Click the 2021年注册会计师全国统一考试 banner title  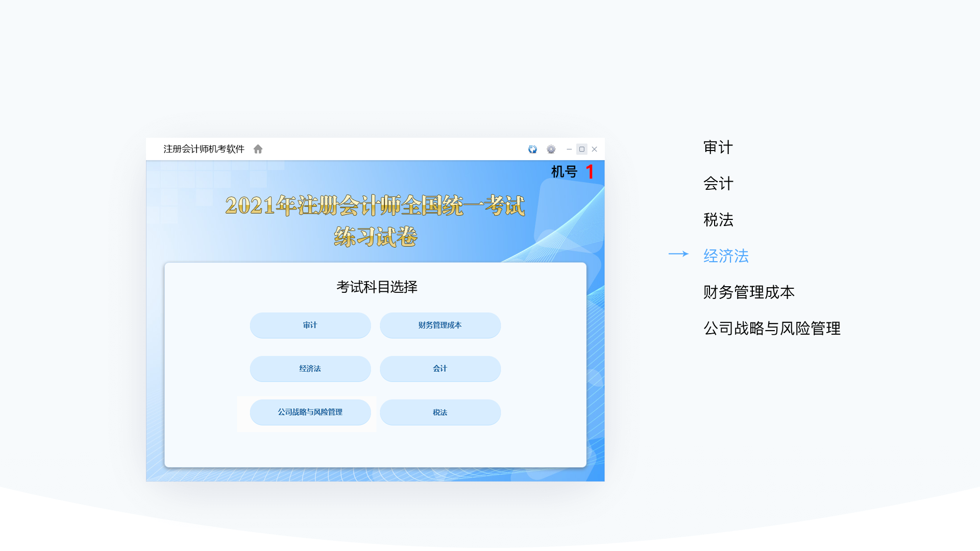[375, 206]
